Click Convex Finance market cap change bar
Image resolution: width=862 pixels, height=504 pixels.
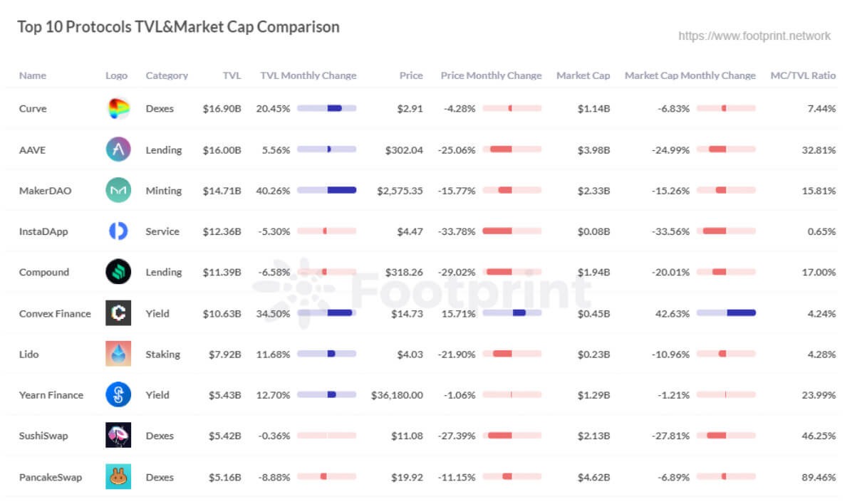click(726, 313)
